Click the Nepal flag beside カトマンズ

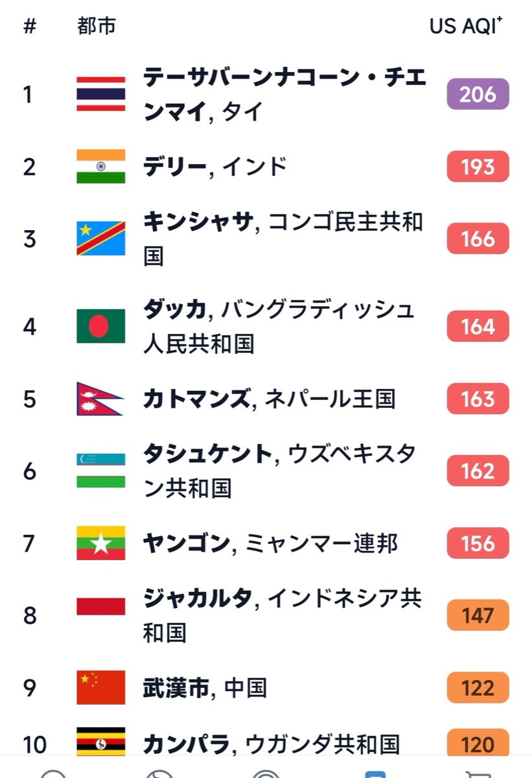pyautogui.click(x=100, y=399)
